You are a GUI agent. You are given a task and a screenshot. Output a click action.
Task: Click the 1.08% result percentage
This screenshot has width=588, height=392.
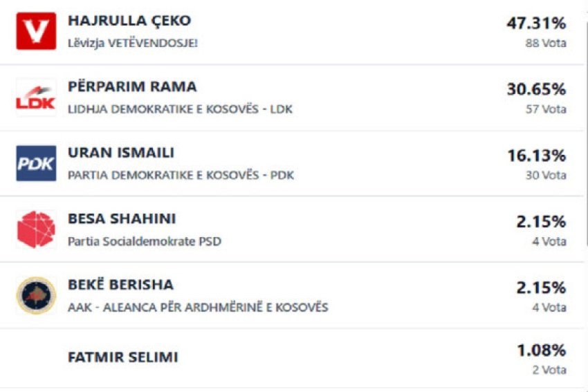[541, 351]
